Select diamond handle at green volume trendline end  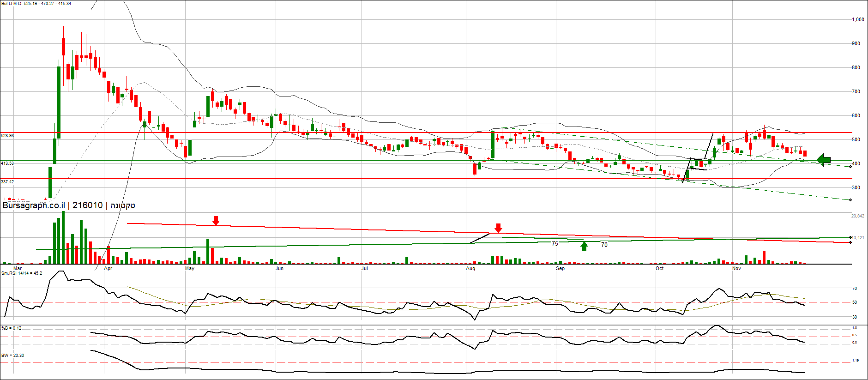pos(850,237)
